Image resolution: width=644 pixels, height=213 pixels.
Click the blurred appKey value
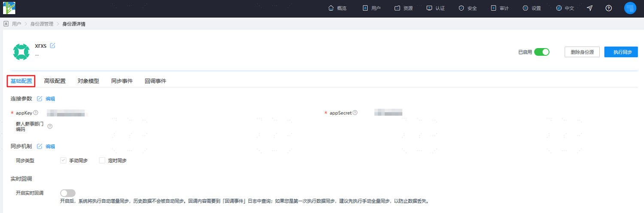[68, 113]
